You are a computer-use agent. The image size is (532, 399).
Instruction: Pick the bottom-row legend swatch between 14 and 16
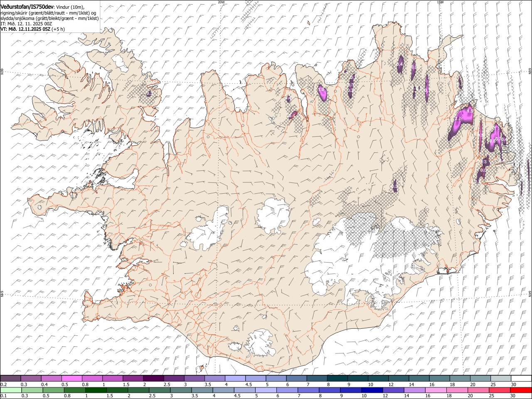tap(414, 390)
